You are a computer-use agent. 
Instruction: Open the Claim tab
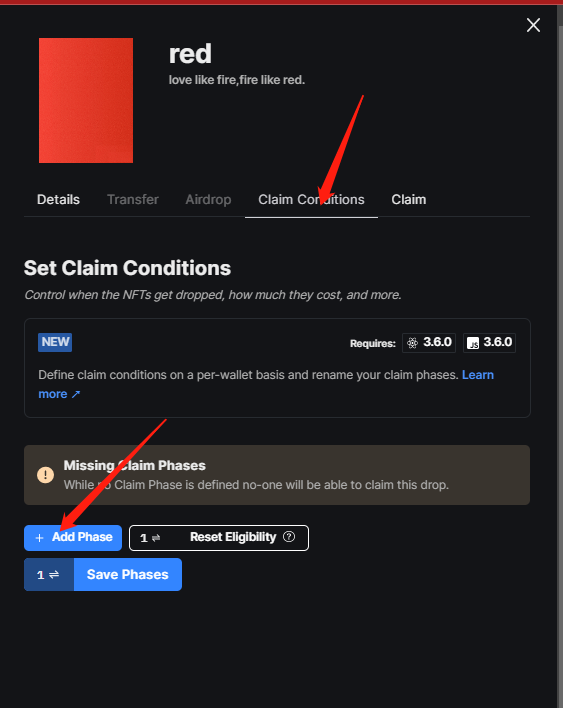pyautogui.click(x=409, y=200)
